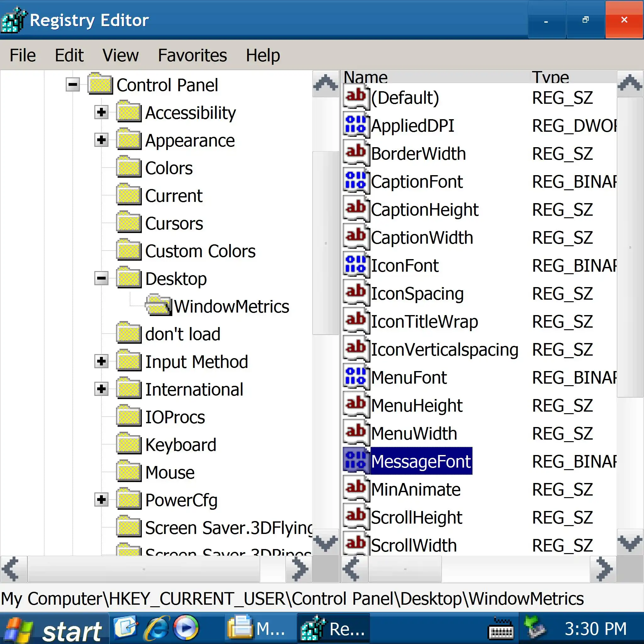Image resolution: width=644 pixels, height=644 pixels.
Task: Collapse the Control Panel key
Action: 73,85
